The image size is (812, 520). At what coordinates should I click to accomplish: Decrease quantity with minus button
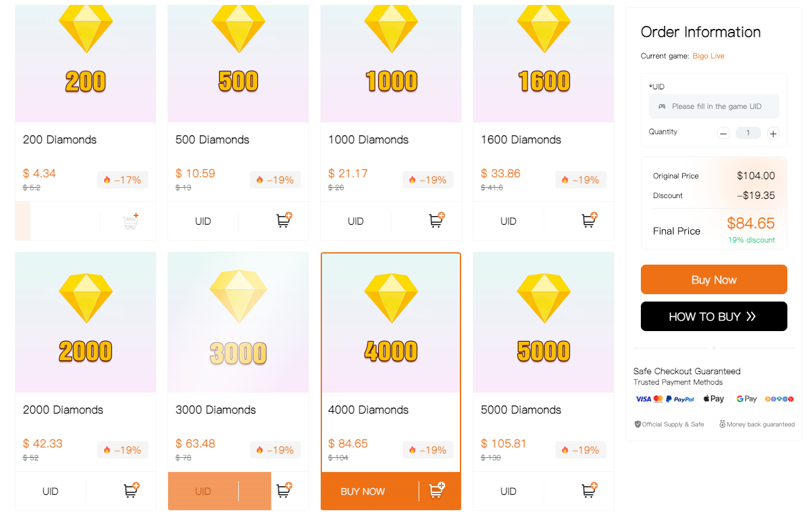pos(723,133)
